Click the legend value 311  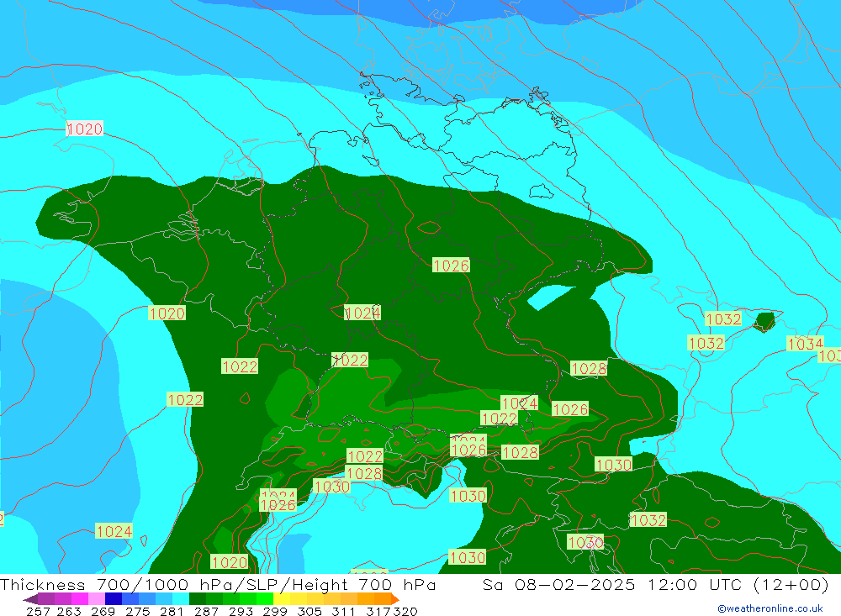tap(343, 611)
